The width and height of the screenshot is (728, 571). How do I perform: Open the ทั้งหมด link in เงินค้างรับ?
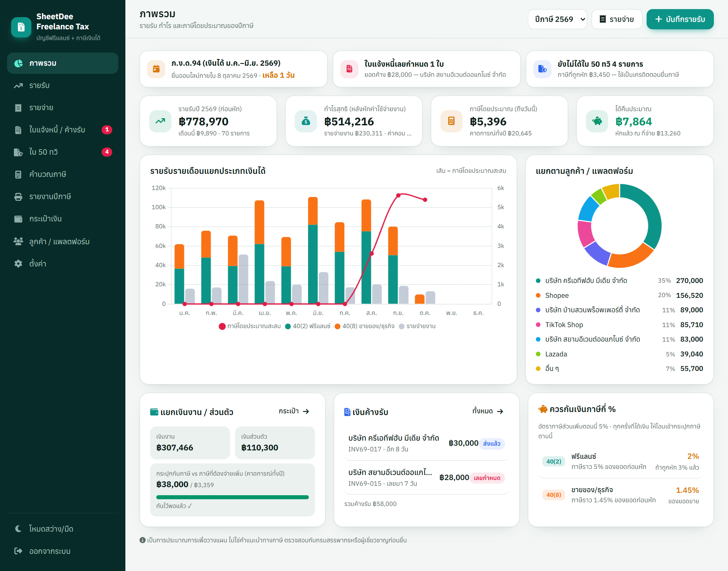[x=488, y=411]
